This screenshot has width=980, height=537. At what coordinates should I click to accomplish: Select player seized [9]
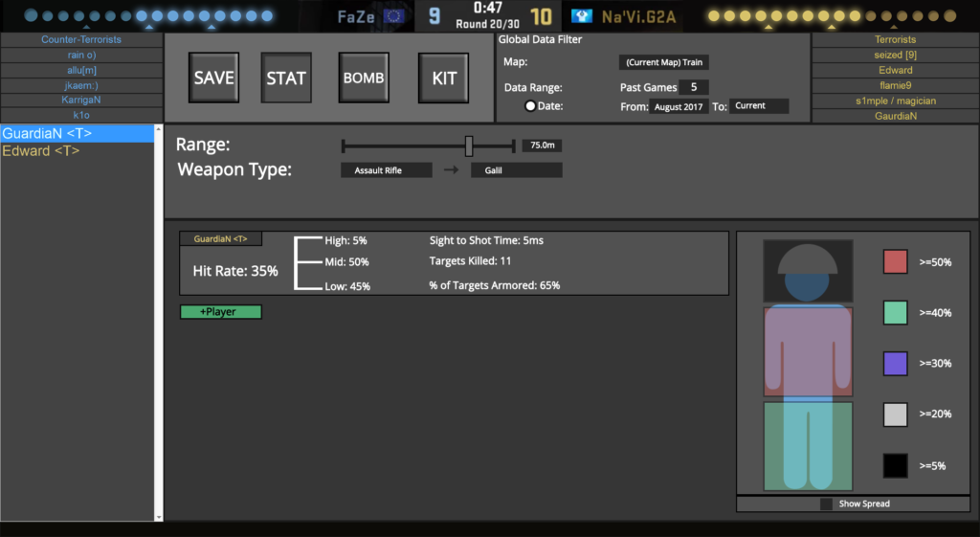pos(895,55)
